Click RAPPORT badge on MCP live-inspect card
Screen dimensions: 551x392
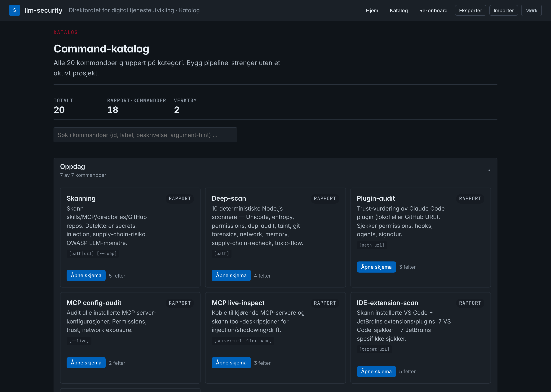[x=325, y=303]
